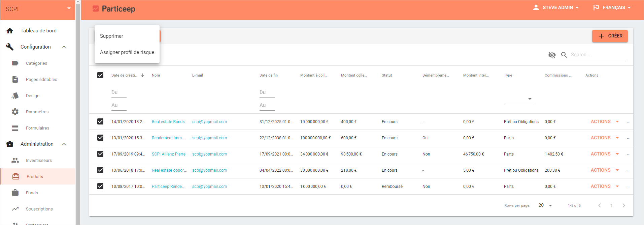Screen dimensions: 644x225
Task: Click the document icon for Pages éditables
Action: 15,79
